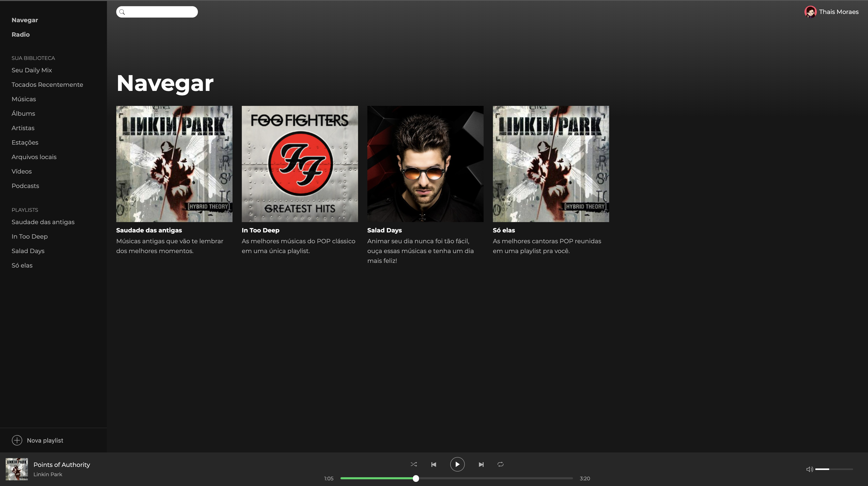Skip to previous track
868x486 pixels.
[434, 465]
